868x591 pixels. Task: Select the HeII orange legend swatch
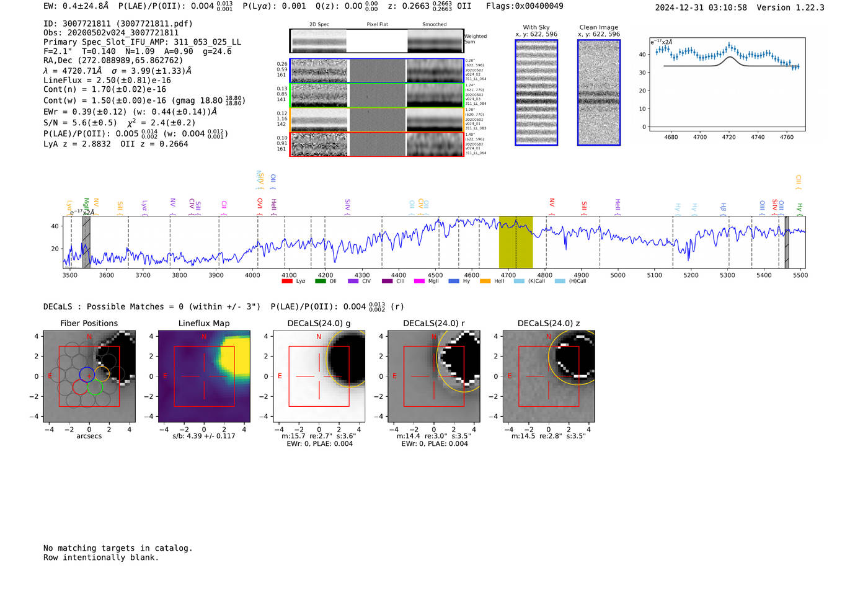[485, 281]
